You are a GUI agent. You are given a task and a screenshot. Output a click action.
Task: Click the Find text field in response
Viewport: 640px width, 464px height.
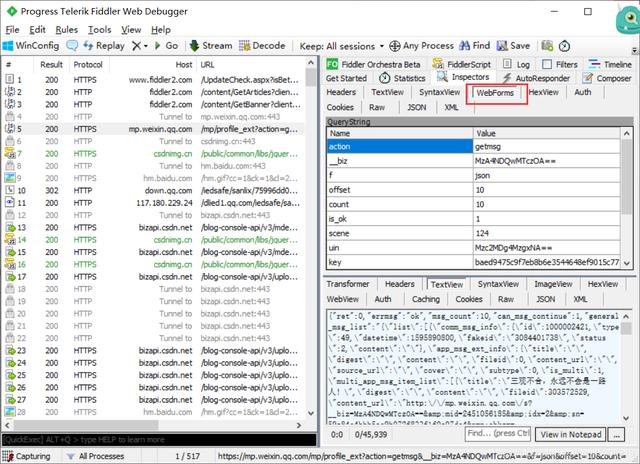498,434
